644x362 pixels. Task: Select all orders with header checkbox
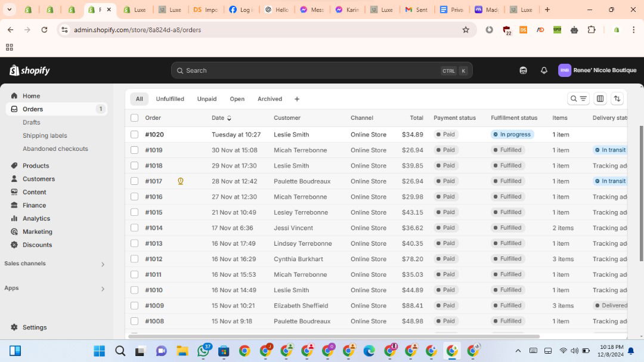pos(134,118)
